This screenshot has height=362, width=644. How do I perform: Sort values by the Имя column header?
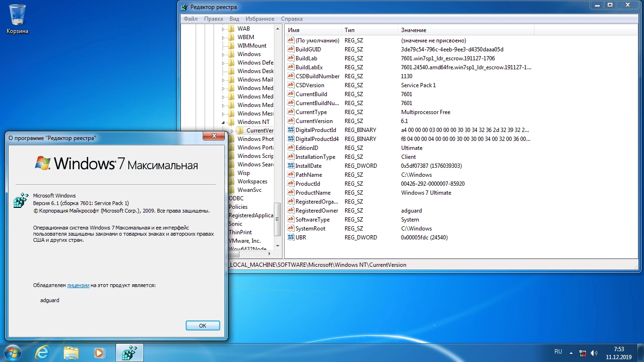point(313,30)
